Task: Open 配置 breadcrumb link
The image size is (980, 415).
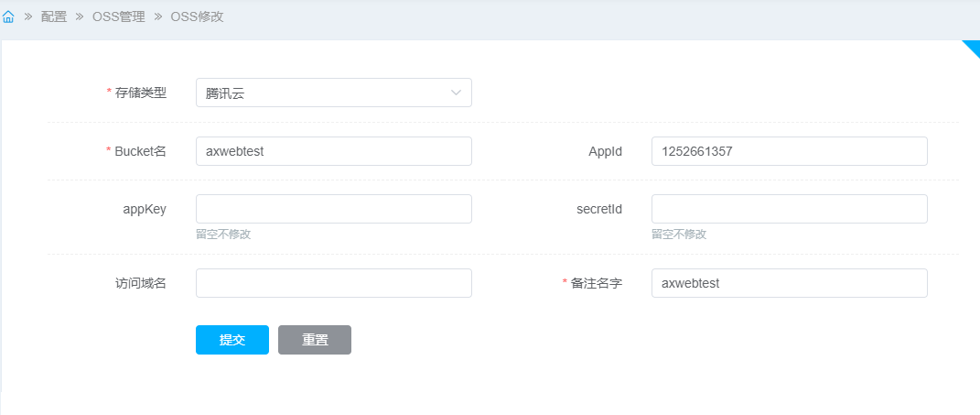Action: (54, 16)
